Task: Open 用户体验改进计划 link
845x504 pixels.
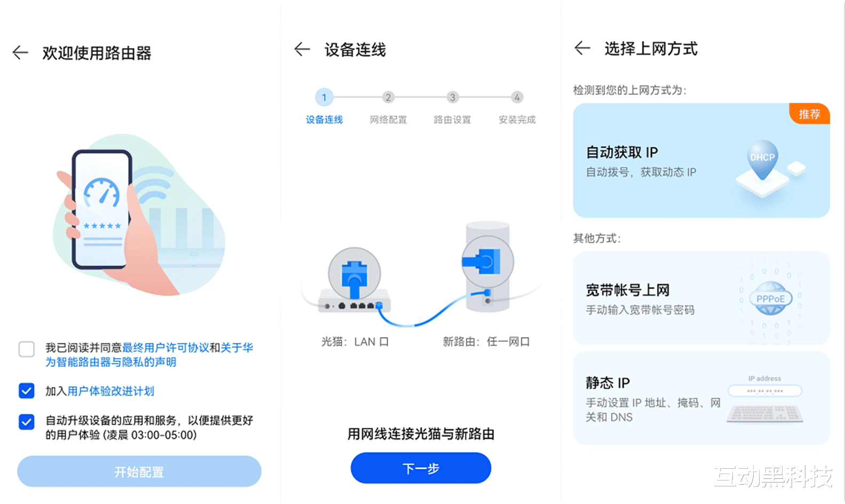Action: tap(110, 391)
